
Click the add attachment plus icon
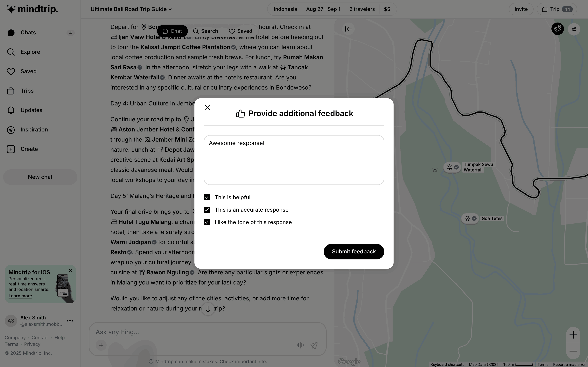tap(101, 345)
